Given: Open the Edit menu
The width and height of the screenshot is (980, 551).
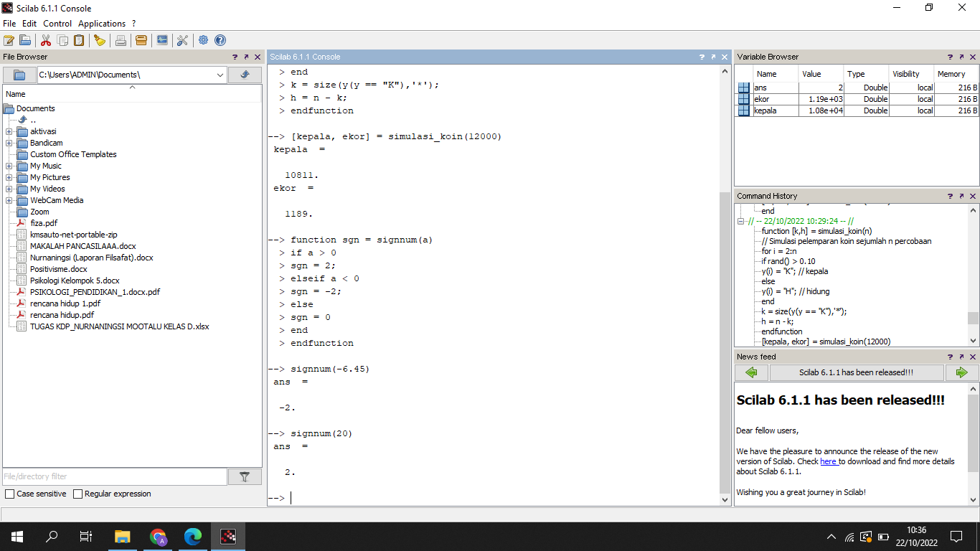Looking at the screenshot, I should pyautogui.click(x=29, y=24).
